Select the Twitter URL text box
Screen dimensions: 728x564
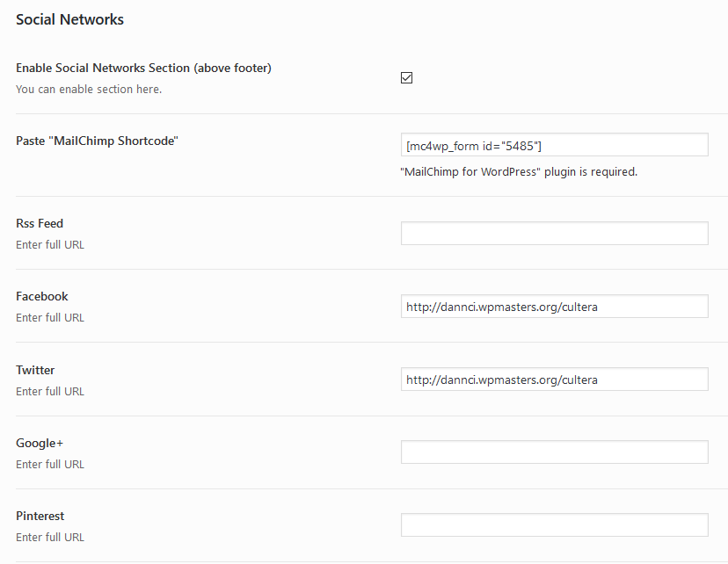(554, 379)
